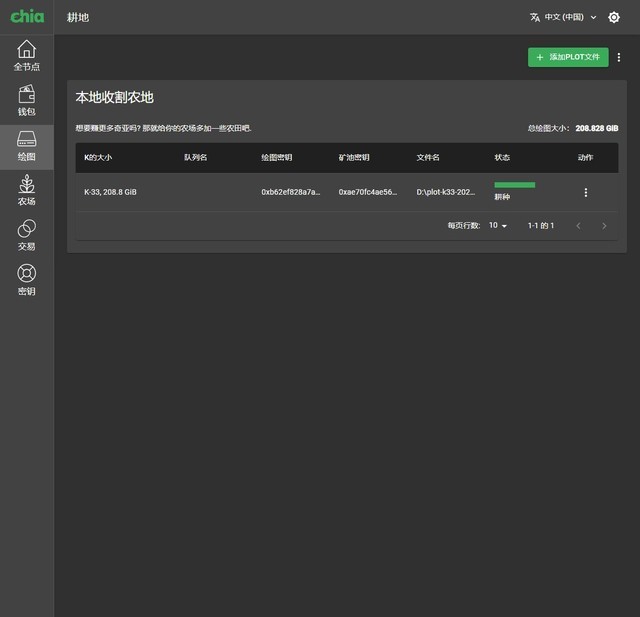Screen dimensions: 640x617
Task: Click the pool key 0xae70fc4ae56... cell
Action: (x=368, y=192)
